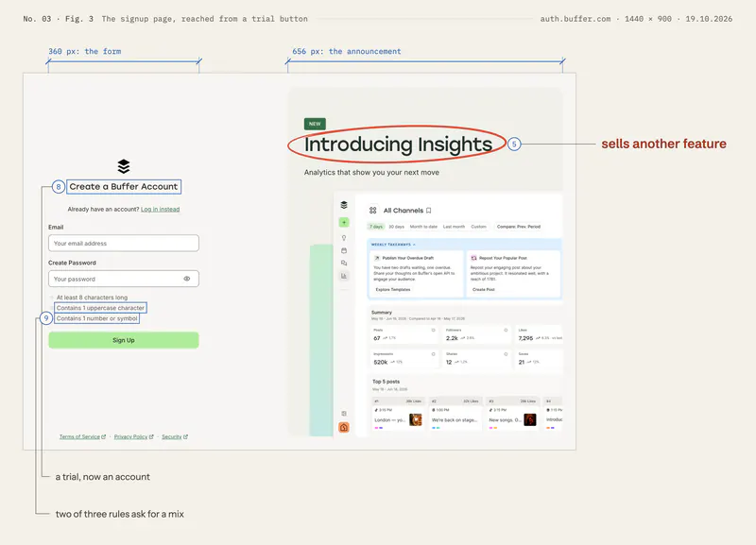
Task: Click the Create Post button in the takeaway card
Action: click(x=483, y=290)
